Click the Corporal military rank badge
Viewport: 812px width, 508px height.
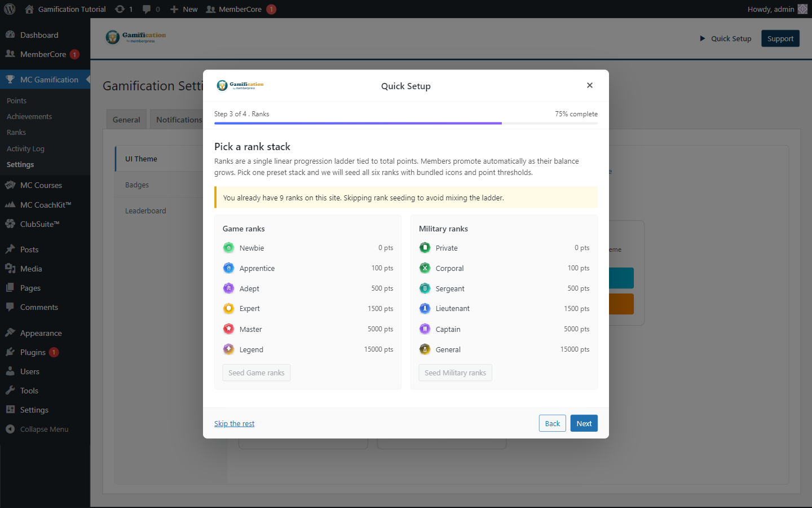pos(425,268)
